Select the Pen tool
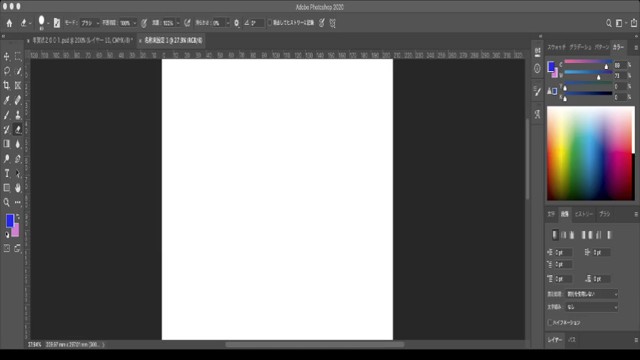The height and width of the screenshot is (360, 640). pyautogui.click(x=18, y=158)
